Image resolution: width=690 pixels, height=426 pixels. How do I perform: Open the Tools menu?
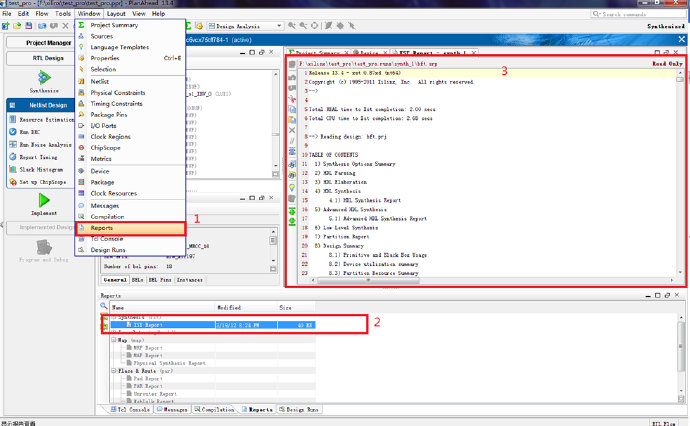[62, 14]
